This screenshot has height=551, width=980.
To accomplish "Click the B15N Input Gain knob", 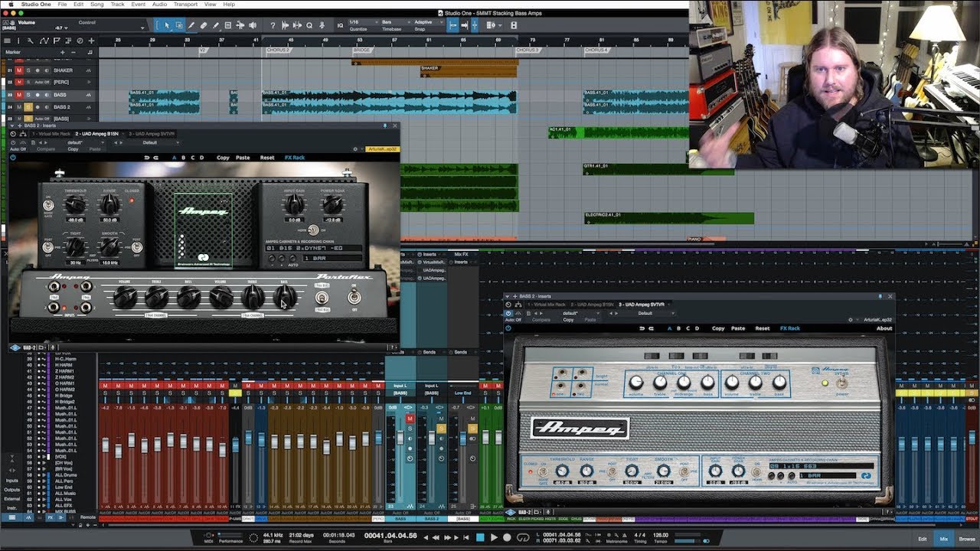I will coord(295,204).
